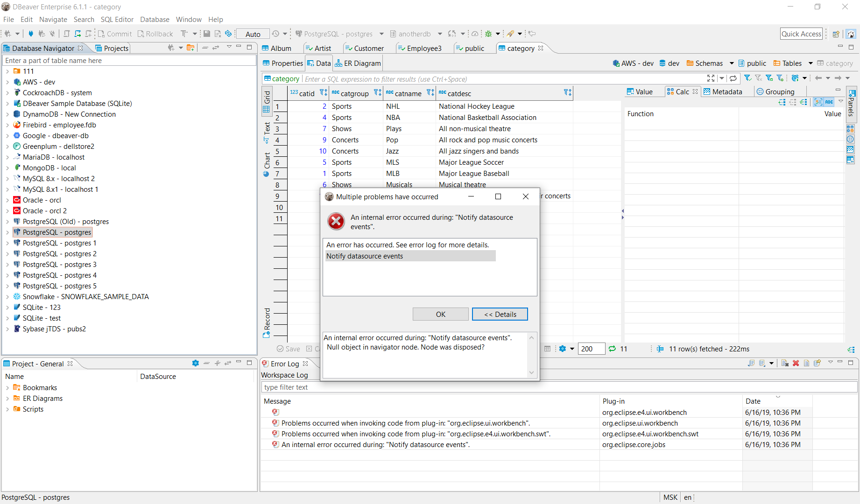Click the apply filter funnel icon
This screenshot has width=860, height=504.
(747, 78)
